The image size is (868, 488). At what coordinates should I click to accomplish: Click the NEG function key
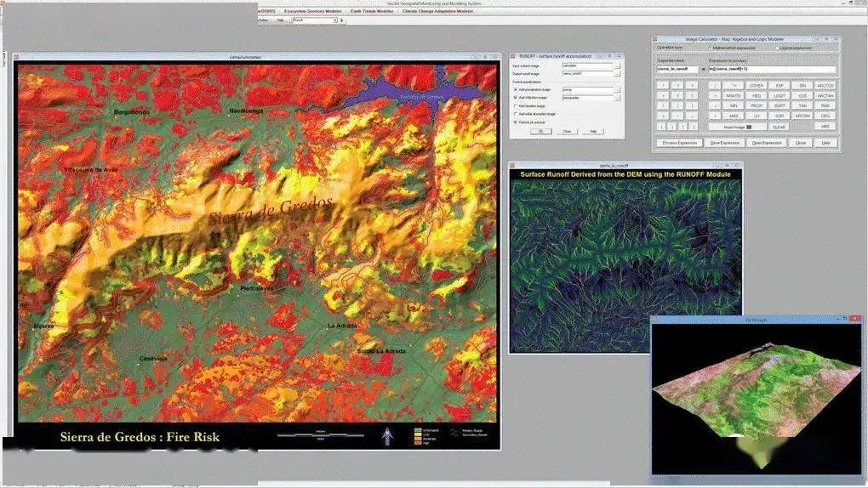757,96
